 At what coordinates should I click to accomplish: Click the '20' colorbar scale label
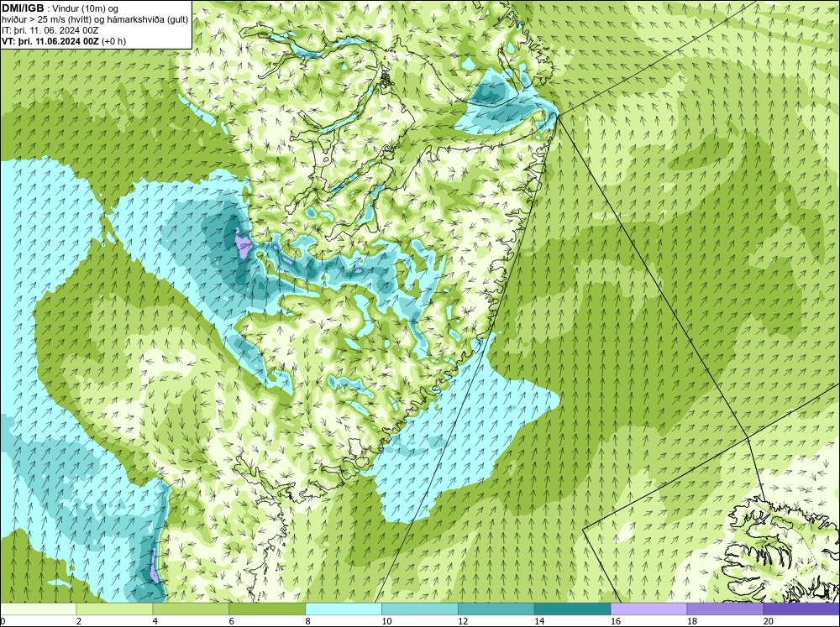click(x=769, y=621)
